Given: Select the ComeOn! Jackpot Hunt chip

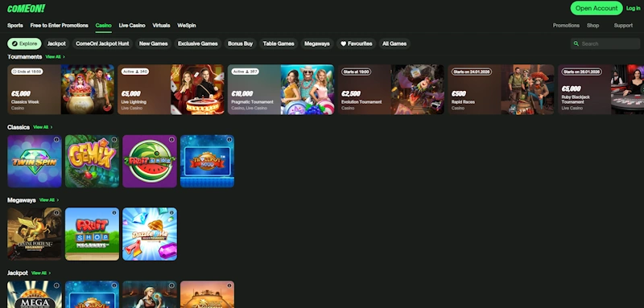Looking at the screenshot, I should coord(102,43).
